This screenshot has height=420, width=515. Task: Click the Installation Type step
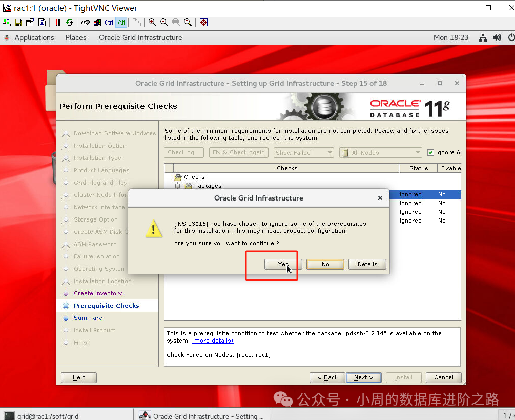pos(97,158)
